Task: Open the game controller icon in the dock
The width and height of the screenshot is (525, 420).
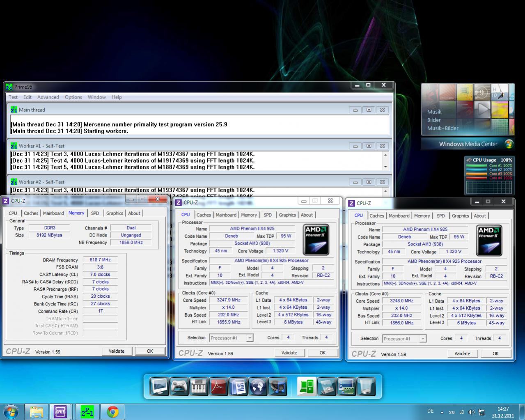Action: [x=179, y=386]
